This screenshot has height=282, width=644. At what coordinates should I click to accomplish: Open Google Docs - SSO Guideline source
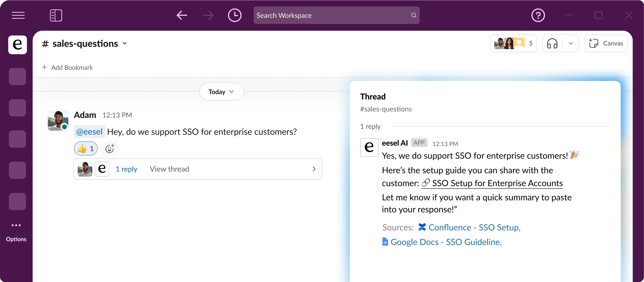coord(442,242)
